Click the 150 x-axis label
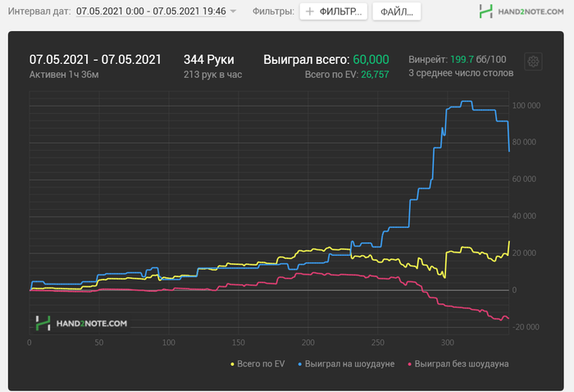The image size is (574, 392). click(x=239, y=343)
